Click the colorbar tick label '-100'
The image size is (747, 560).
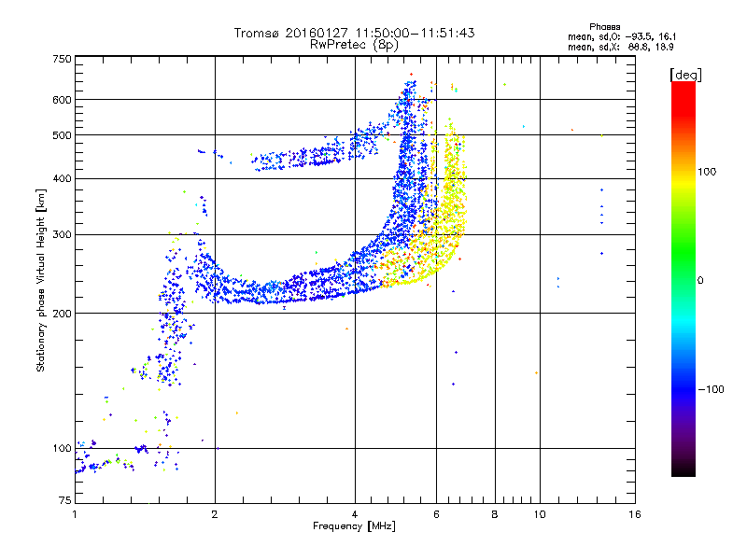click(x=711, y=389)
